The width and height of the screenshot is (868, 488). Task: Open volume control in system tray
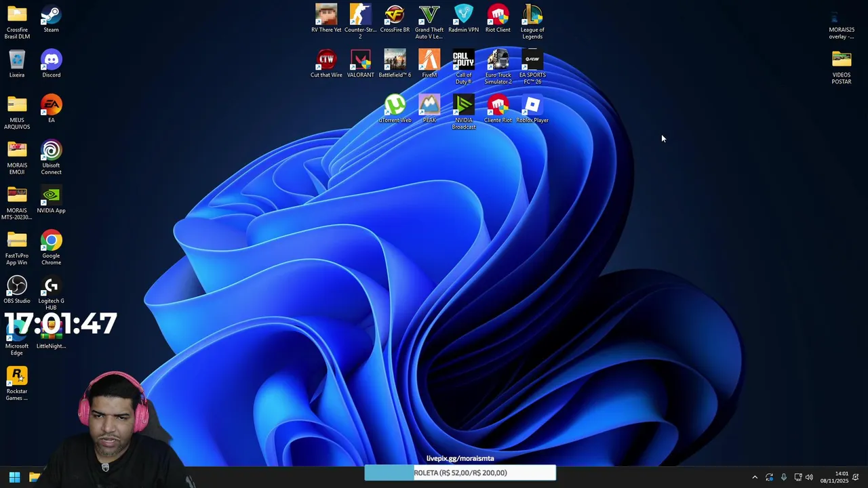(809, 477)
